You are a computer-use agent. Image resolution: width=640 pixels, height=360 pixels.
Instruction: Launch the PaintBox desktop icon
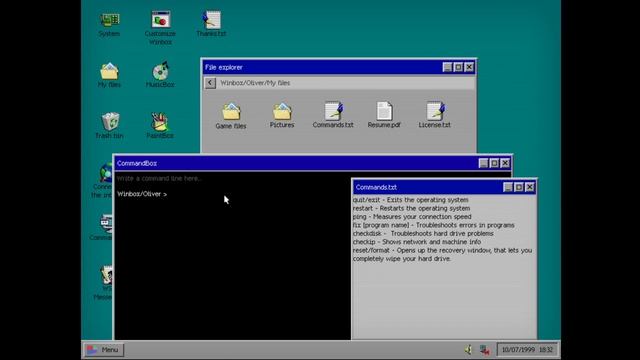(x=160, y=126)
